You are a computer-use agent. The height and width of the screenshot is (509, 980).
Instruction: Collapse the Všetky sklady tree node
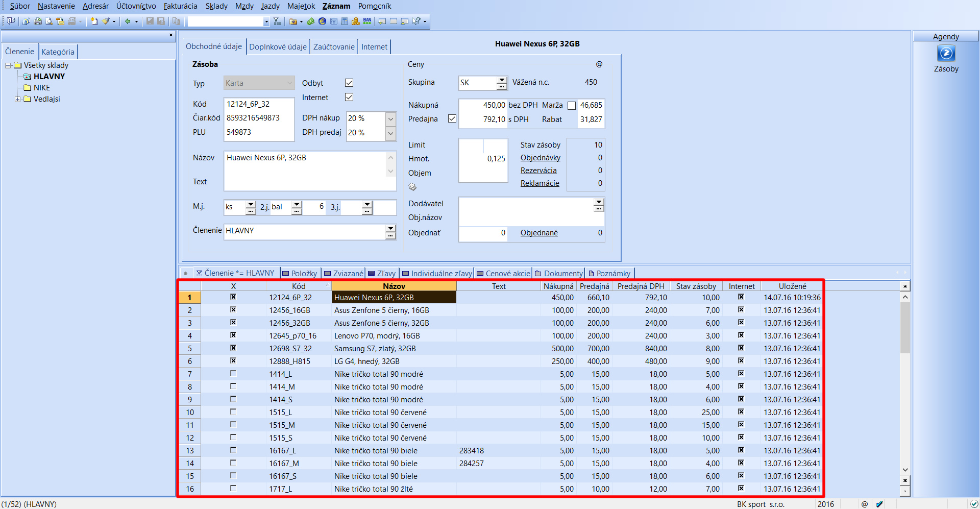tap(8, 65)
